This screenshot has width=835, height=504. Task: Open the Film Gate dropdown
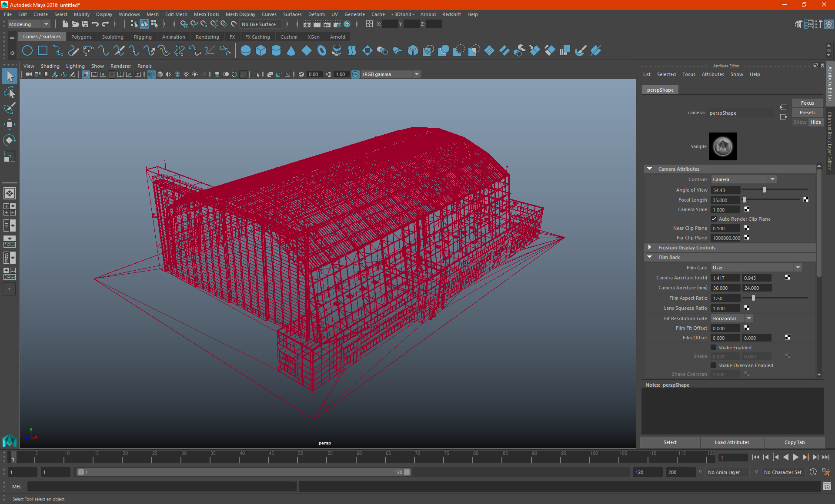(x=756, y=268)
